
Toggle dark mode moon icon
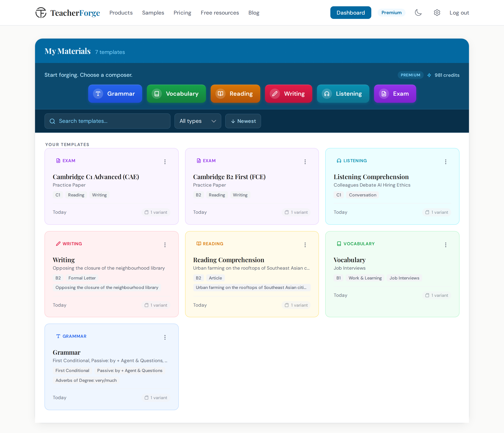[x=418, y=13]
